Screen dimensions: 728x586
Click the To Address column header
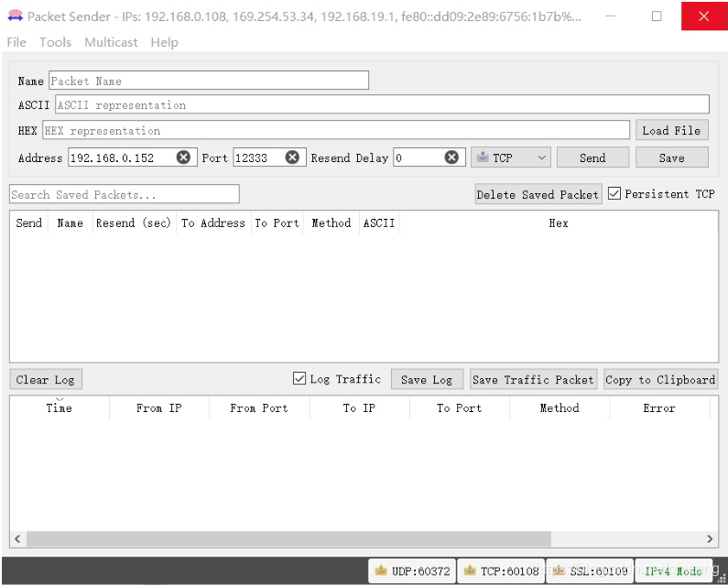(213, 222)
